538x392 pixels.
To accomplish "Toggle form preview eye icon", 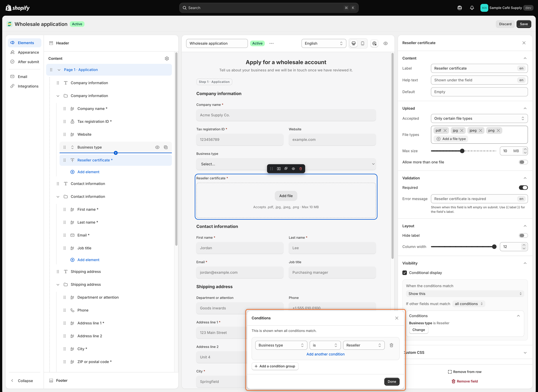I will click(x=385, y=43).
